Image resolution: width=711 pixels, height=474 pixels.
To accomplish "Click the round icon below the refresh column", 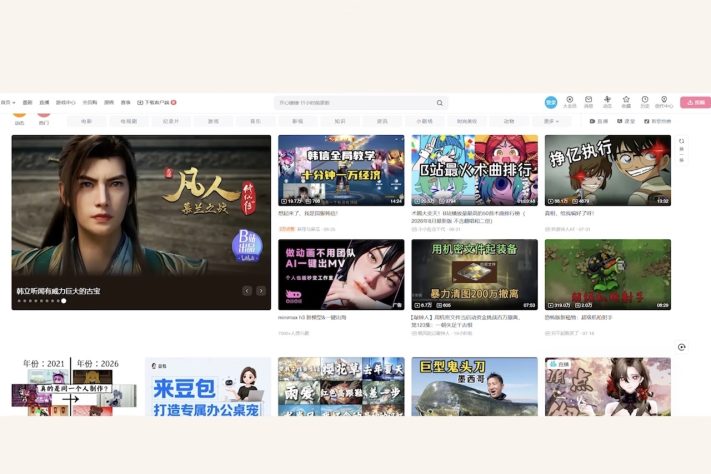I will click(681, 347).
